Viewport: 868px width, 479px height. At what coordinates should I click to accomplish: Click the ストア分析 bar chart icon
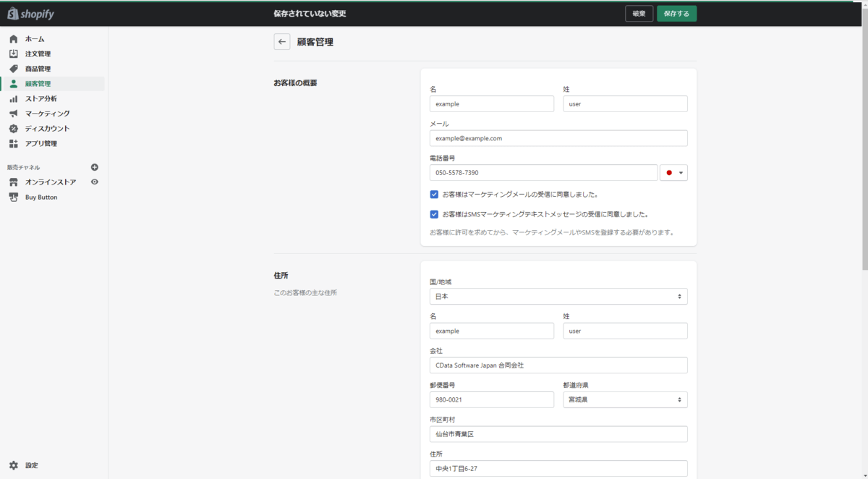pos(14,98)
